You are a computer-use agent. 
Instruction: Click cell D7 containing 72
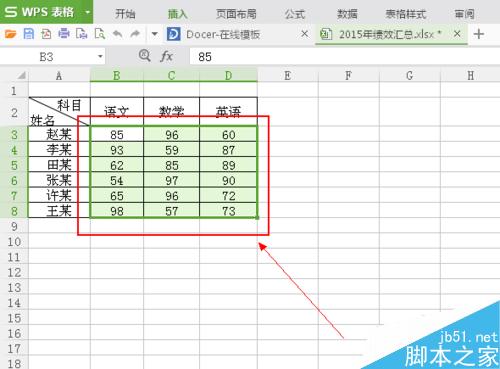point(228,196)
